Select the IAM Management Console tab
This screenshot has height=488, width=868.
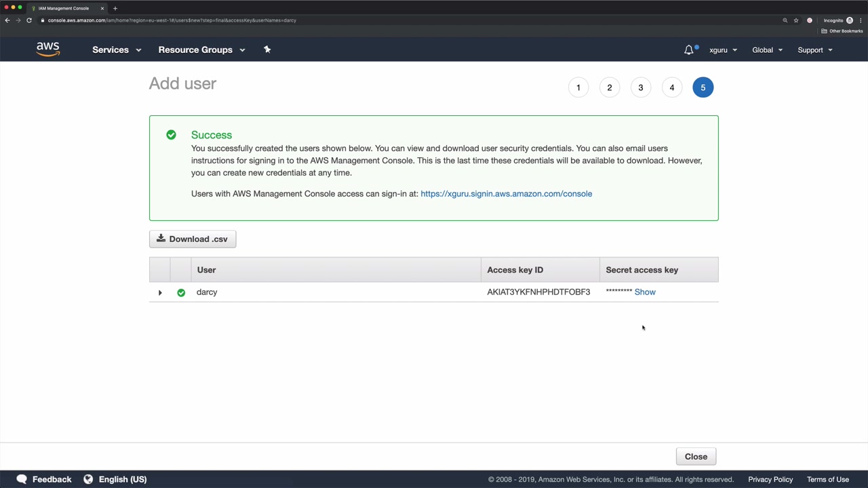(64, 8)
